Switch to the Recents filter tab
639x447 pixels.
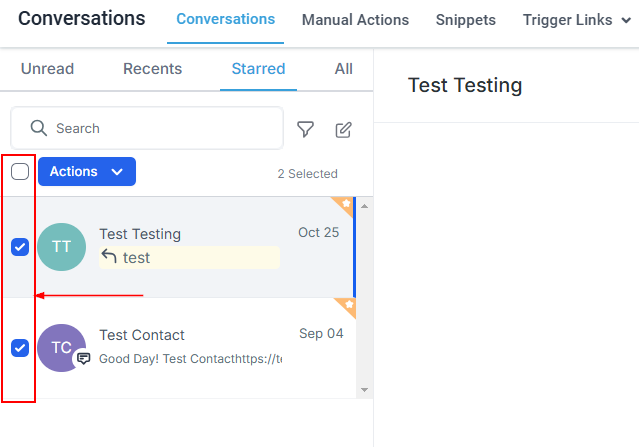tap(152, 68)
